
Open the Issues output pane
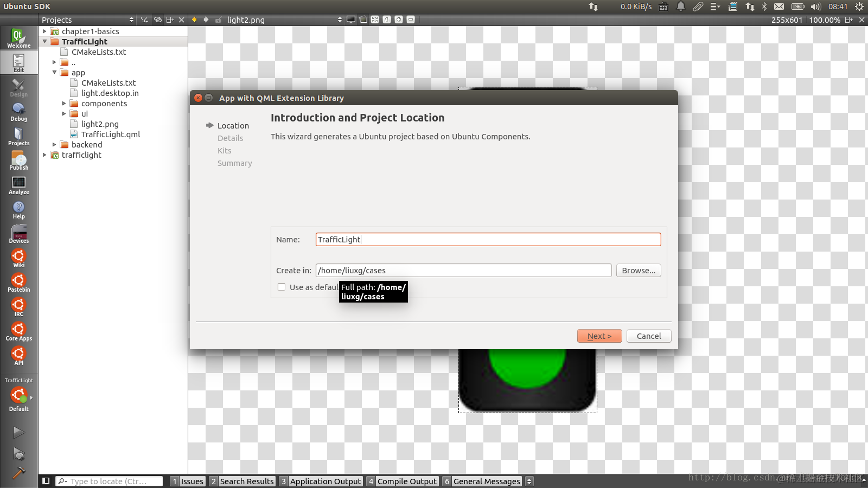click(x=188, y=481)
